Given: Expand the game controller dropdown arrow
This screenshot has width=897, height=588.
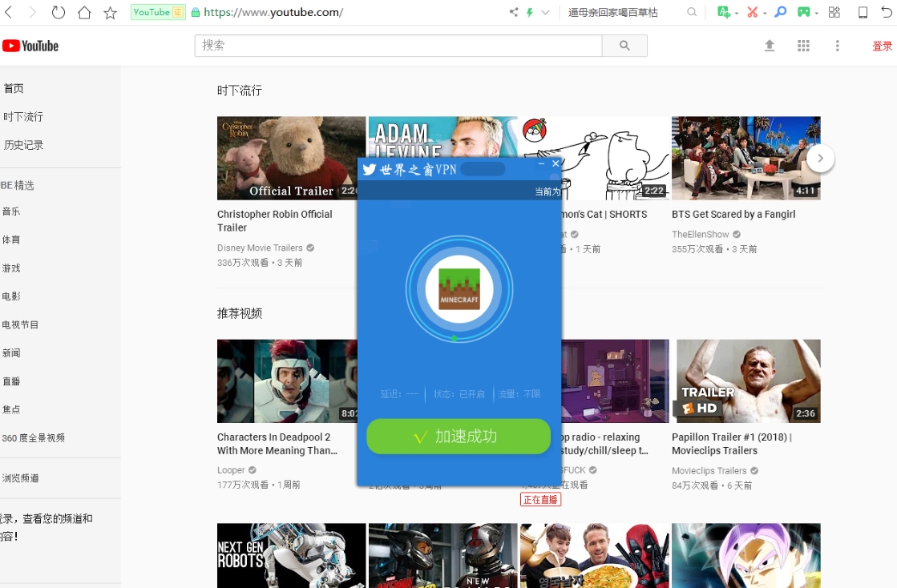Looking at the screenshot, I should (x=816, y=13).
